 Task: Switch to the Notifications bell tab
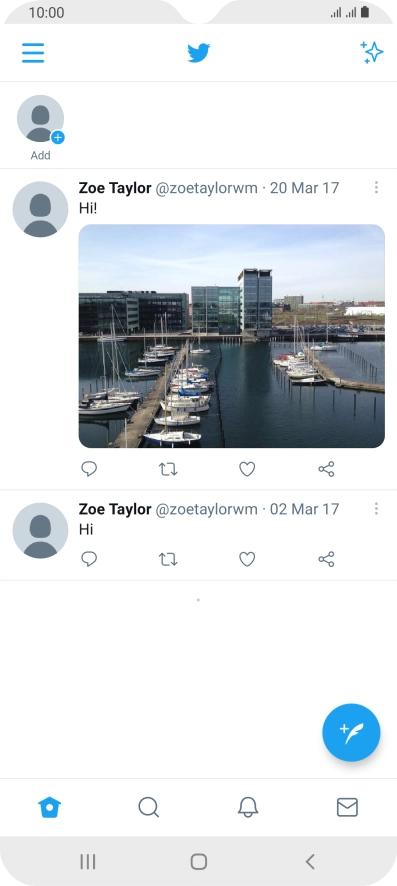click(x=248, y=807)
